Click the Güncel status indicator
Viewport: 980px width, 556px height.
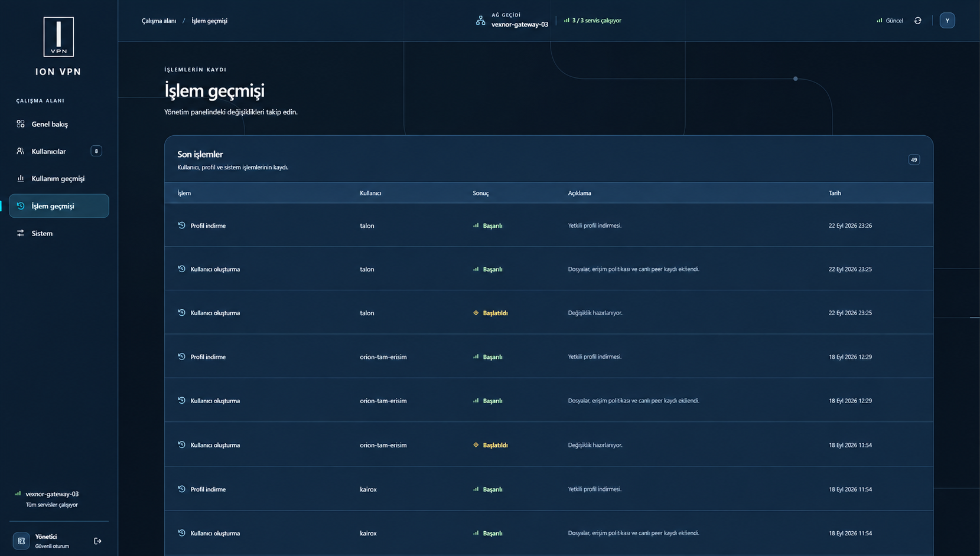(890, 21)
